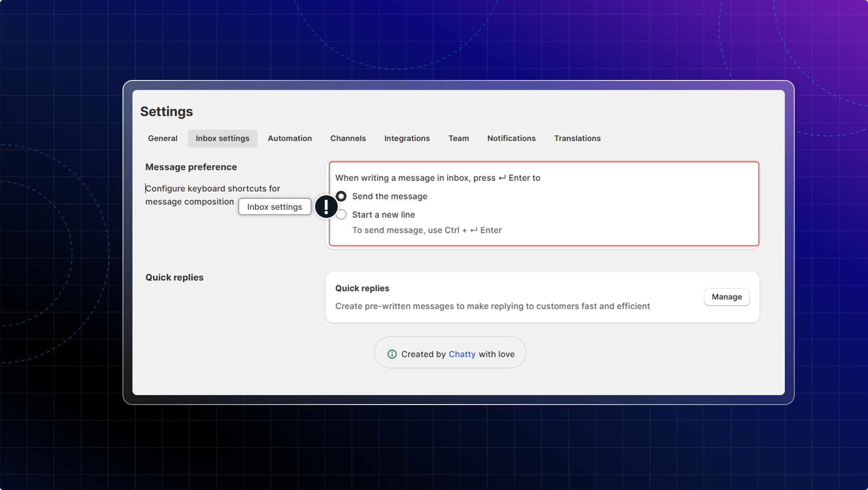The height and width of the screenshot is (490, 868).
Task: Click the Quick replies card title
Action: 362,288
